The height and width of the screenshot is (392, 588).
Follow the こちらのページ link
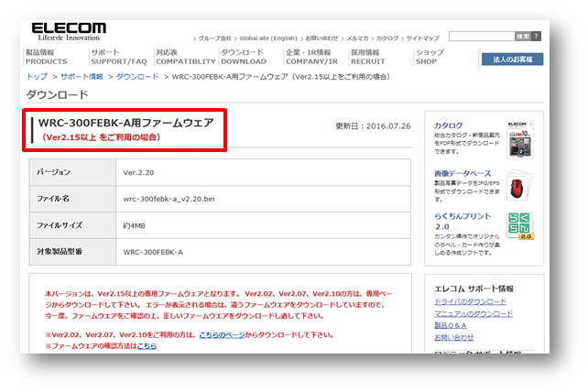pos(222,335)
